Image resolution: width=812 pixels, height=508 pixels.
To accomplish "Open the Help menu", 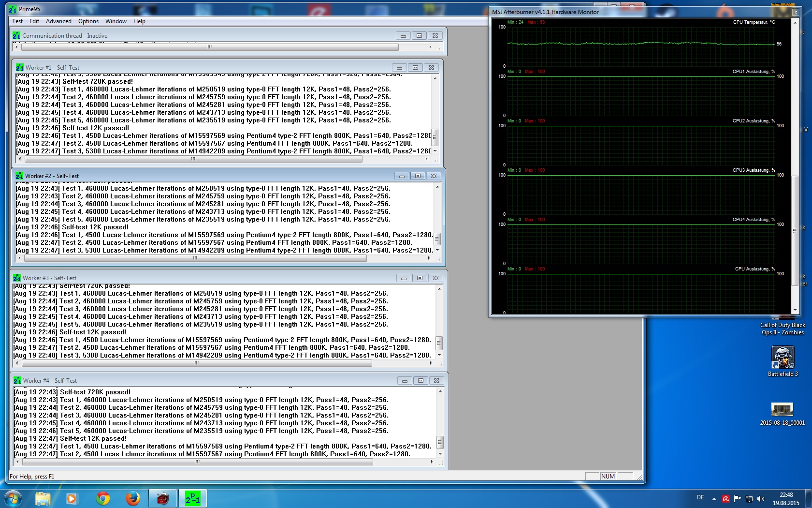I will pyautogui.click(x=139, y=21).
